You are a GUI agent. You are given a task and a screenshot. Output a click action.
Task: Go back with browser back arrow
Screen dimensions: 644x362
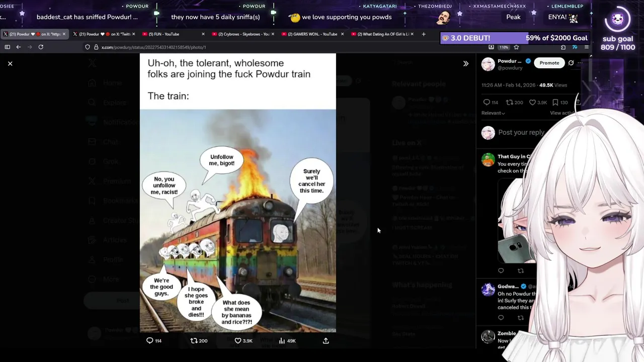tap(19, 47)
